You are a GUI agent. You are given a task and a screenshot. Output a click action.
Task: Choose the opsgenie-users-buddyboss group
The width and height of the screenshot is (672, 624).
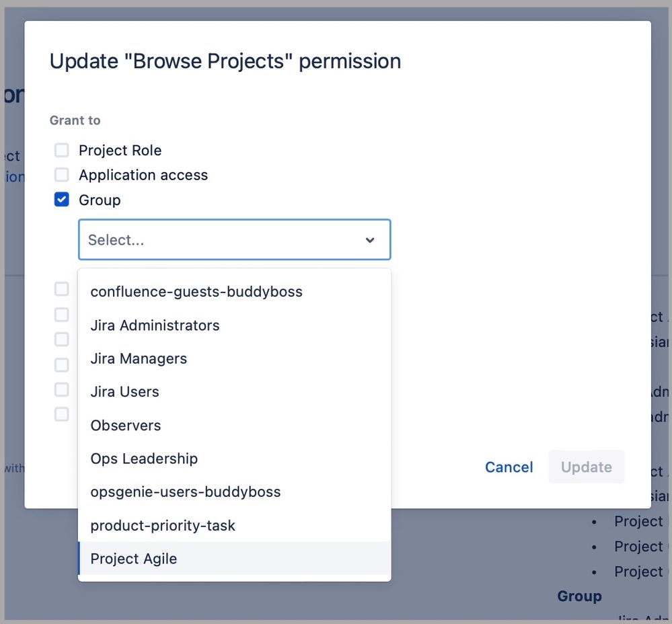pos(185,492)
